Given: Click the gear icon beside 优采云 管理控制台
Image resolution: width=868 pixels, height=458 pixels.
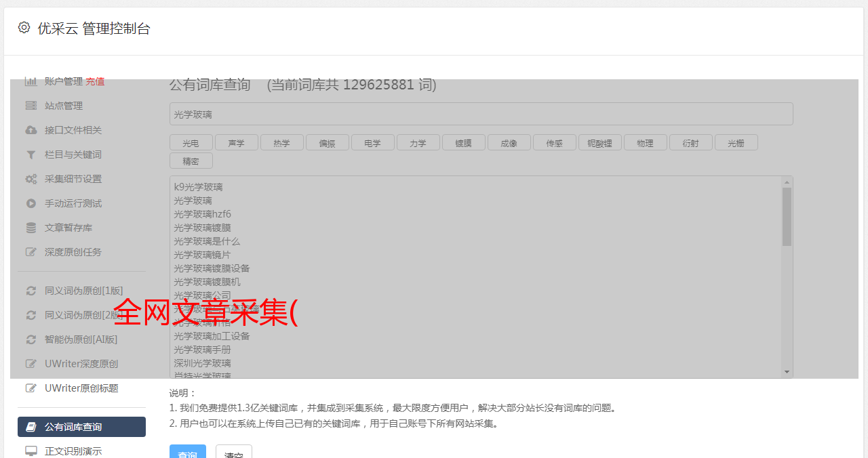Looking at the screenshot, I should (x=24, y=28).
